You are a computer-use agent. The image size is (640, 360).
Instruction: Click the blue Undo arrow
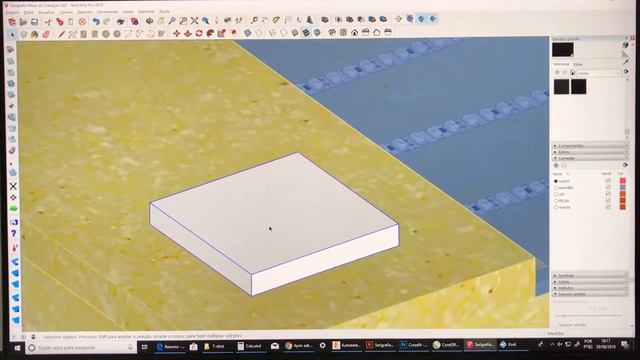[x=96, y=21]
